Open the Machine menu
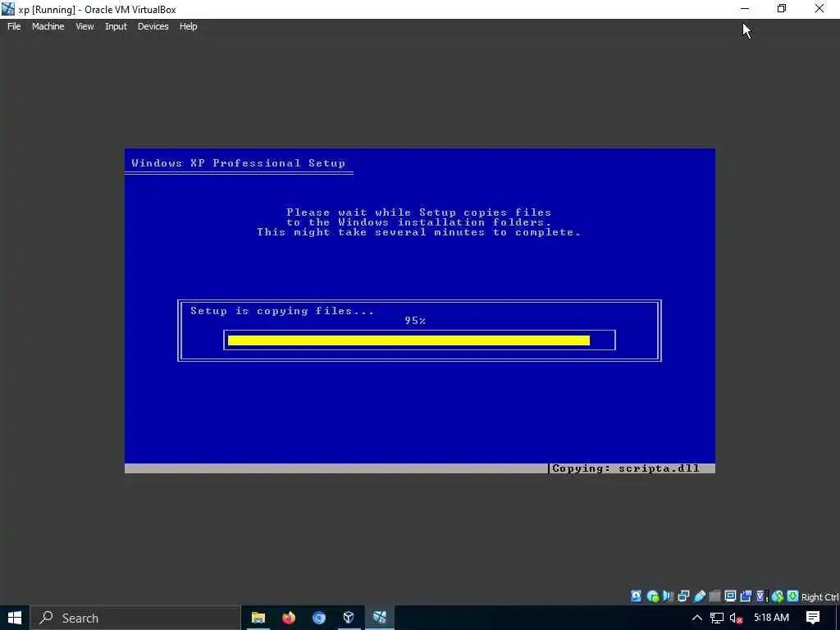Image resolution: width=840 pixels, height=630 pixels. pos(48,26)
